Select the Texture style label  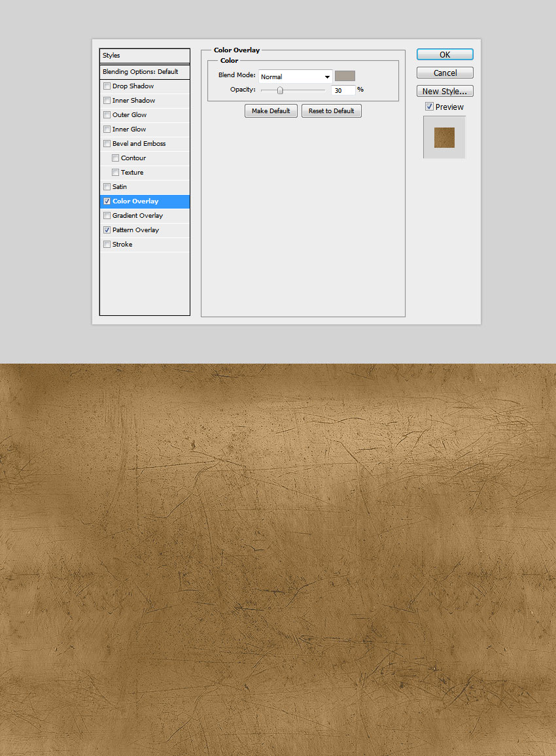pyautogui.click(x=132, y=173)
